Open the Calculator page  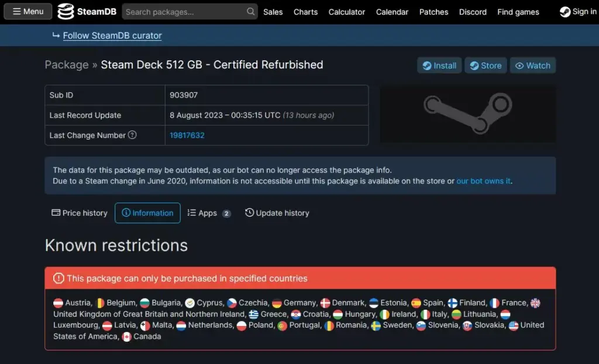(x=346, y=12)
